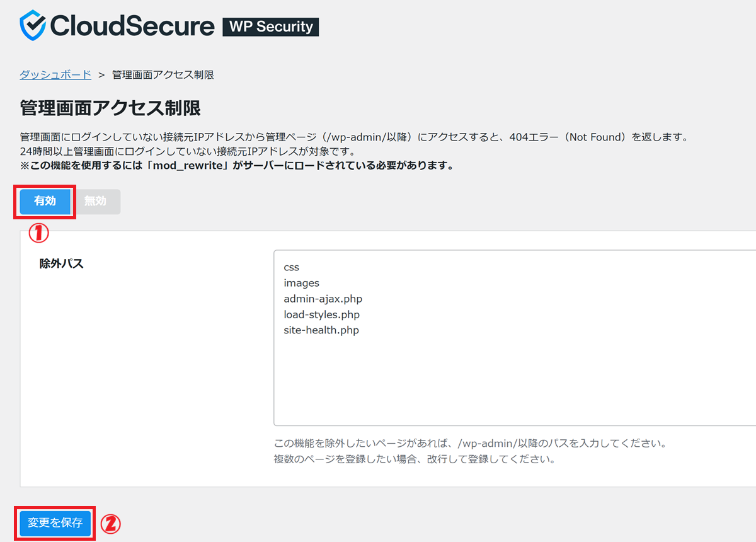Disable the feature with 無効 toggle
This screenshot has height=542, width=756.
coord(95,201)
